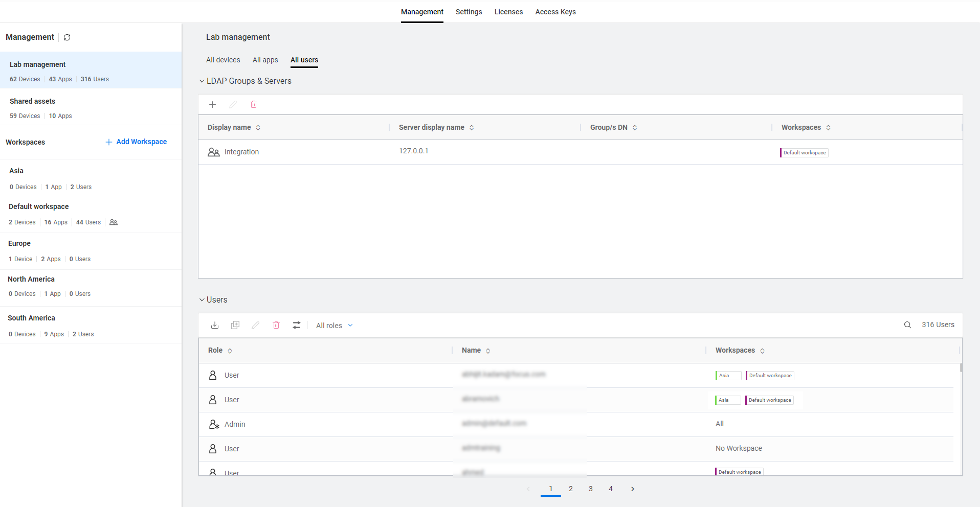The image size is (980, 507).
Task: Switch to the All devices tab
Action: pyautogui.click(x=223, y=60)
